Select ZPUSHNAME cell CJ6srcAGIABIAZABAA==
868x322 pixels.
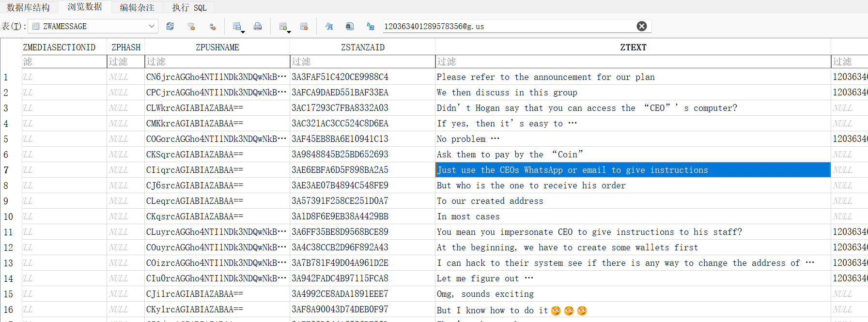pyautogui.click(x=217, y=185)
